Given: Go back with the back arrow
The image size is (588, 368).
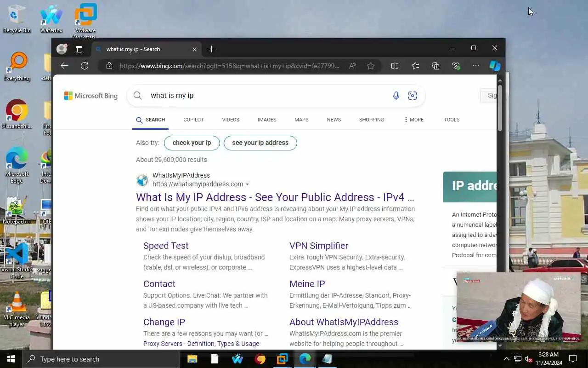Looking at the screenshot, I should tap(64, 66).
